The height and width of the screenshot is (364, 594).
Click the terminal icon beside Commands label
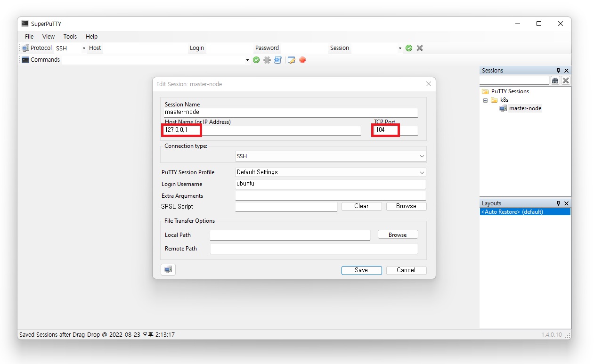[x=25, y=60]
